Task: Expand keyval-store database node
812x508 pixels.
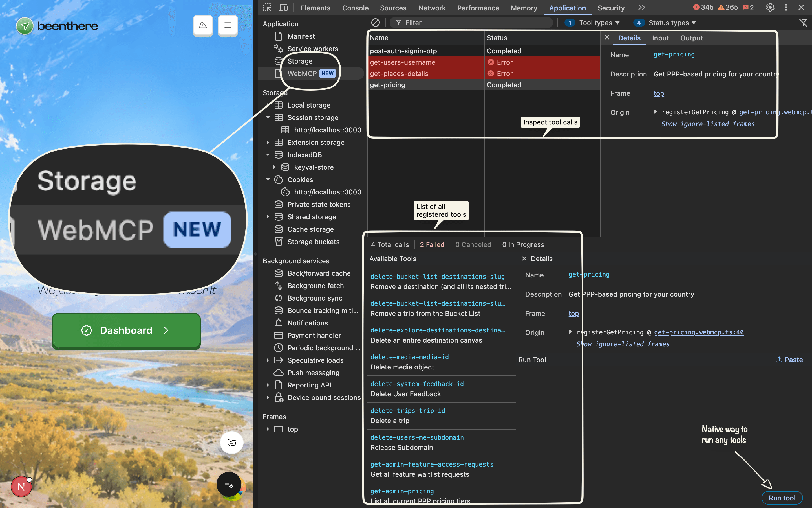Action: (x=274, y=167)
